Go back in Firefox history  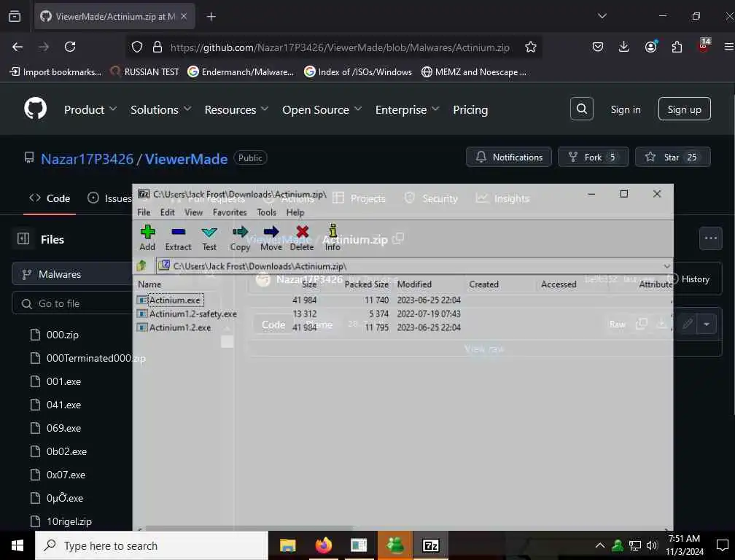tap(17, 47)
